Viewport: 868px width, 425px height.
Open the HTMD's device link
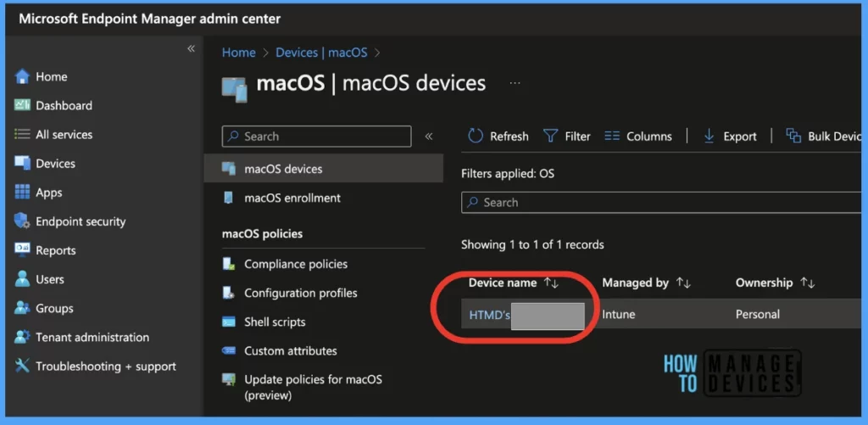(x=489, y=315)
